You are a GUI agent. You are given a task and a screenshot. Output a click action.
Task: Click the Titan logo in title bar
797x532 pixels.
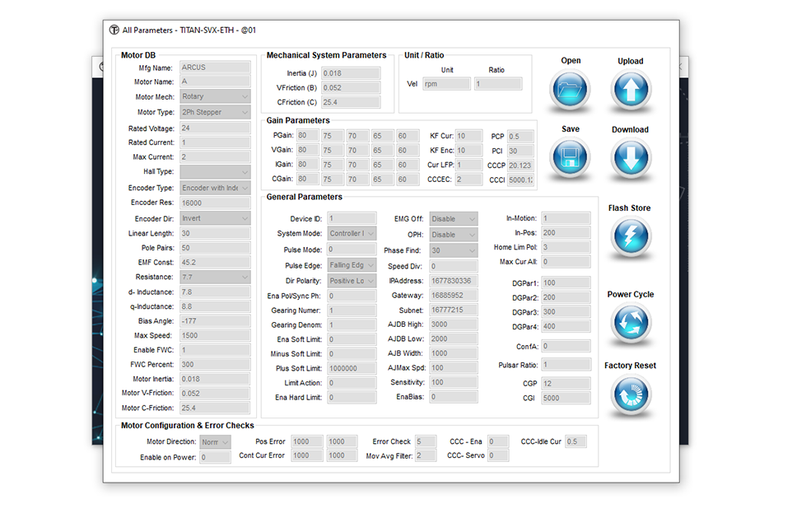pyautogui.click(x=114, y=30)
